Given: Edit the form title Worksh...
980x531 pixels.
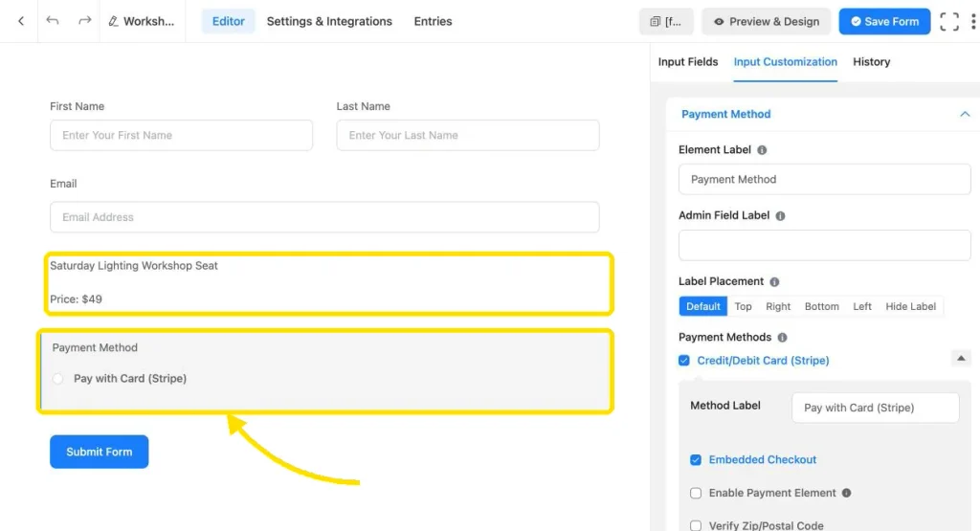Looking at the screenshot, I should pos(142,21).
